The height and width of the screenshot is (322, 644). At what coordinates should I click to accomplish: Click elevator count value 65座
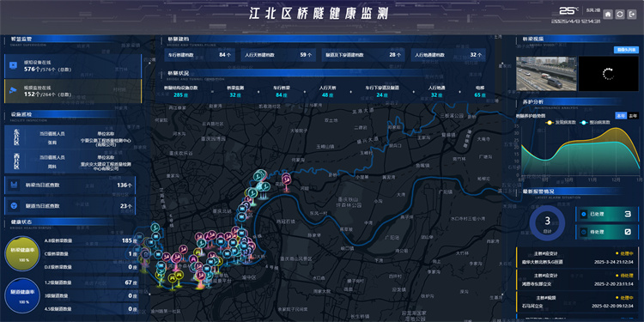pos(480,95)
